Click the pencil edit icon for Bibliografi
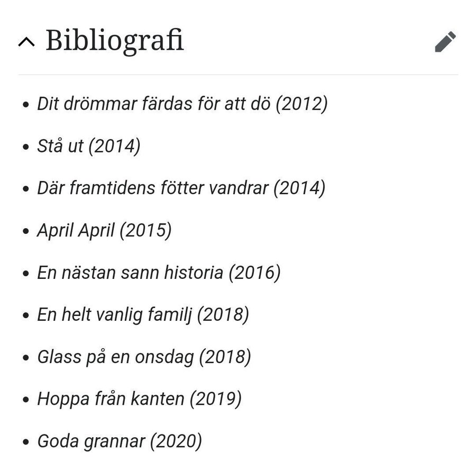 (445, 42)
